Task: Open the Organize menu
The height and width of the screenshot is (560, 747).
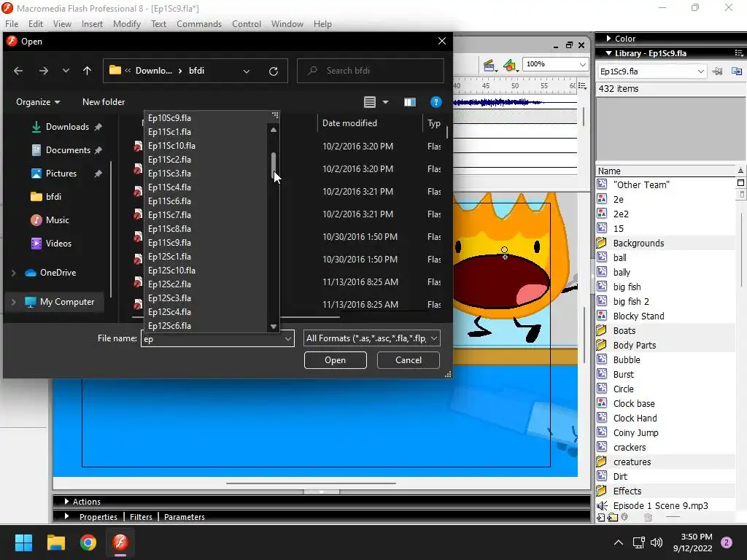Action: 38,102
